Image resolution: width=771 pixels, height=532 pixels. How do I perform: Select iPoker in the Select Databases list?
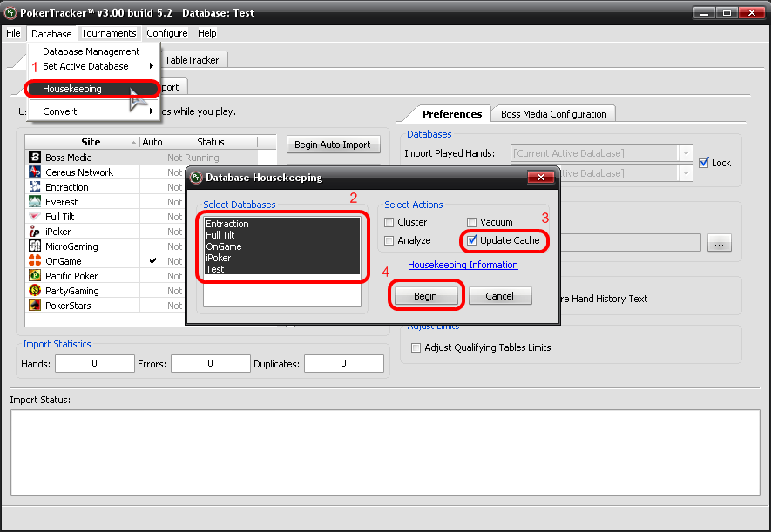pyautogui.click(x=282, y=258)
